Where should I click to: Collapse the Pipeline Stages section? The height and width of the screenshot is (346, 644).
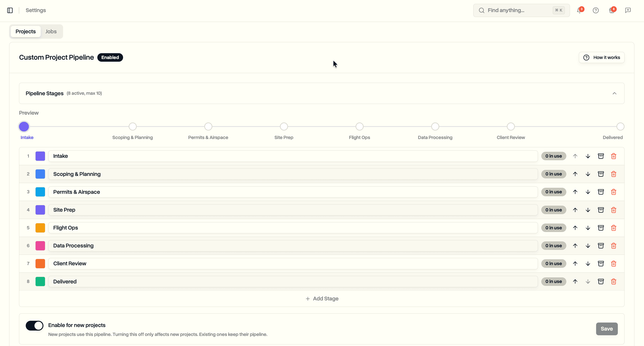[615, 93]
